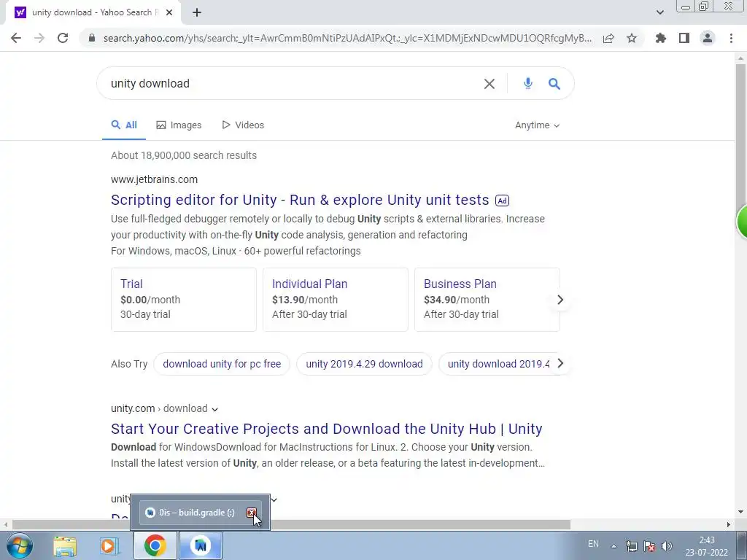Click scroll right arrow on horizontal scrollbar
The height and width of the screenshot is (560, 747).
[729, 524]
